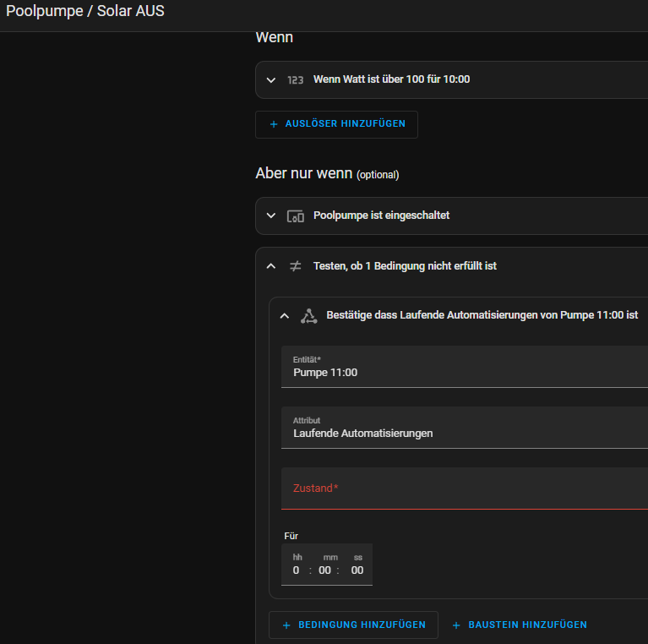
Task: Open the Entität field showing Pumpe 11:00
Action: [465, 367]
